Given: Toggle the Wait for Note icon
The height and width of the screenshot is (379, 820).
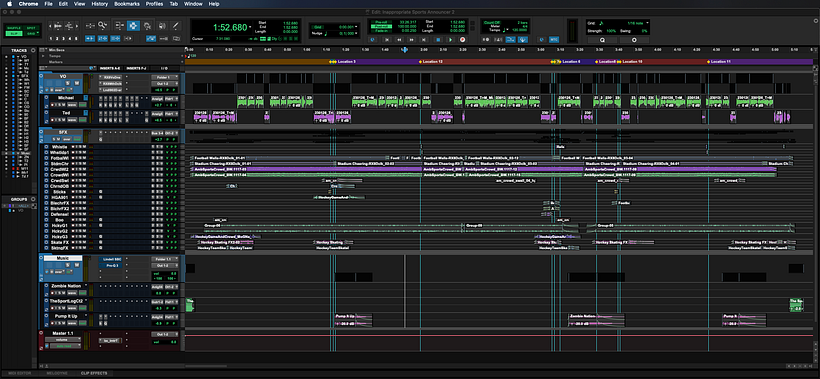Looking at the screenshot, I should (x=486, y=40).
